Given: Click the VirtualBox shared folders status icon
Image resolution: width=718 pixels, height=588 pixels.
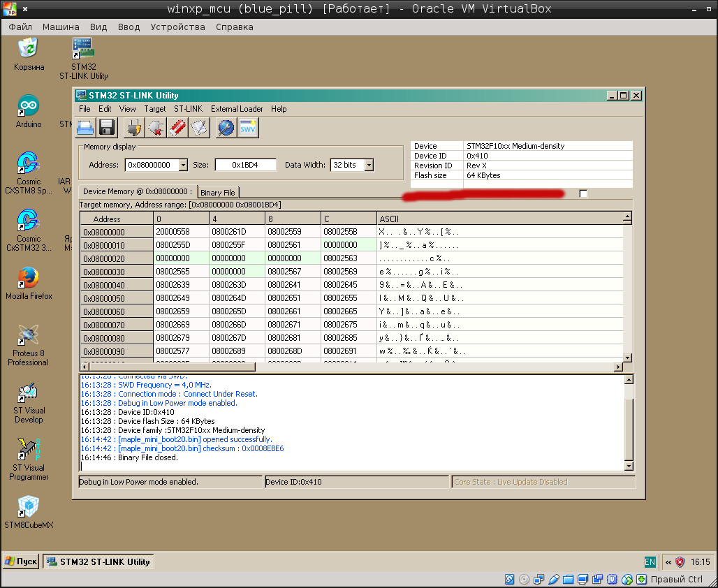Looking at the screenshot, I should pos(569,580).
